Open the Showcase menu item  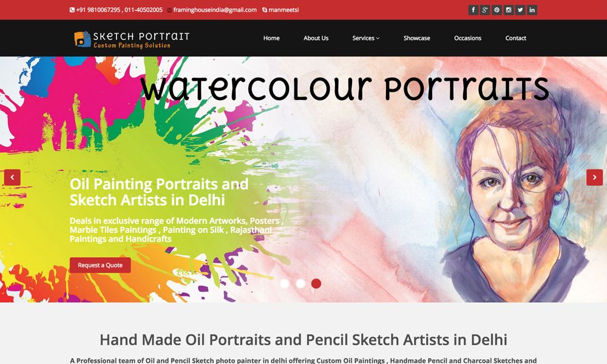pos(416,38)
